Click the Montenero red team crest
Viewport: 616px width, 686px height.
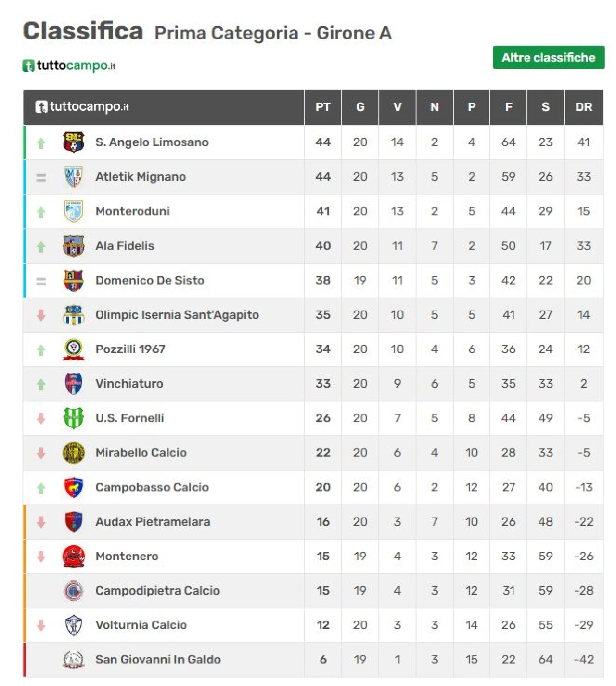(x=74, y=556)
